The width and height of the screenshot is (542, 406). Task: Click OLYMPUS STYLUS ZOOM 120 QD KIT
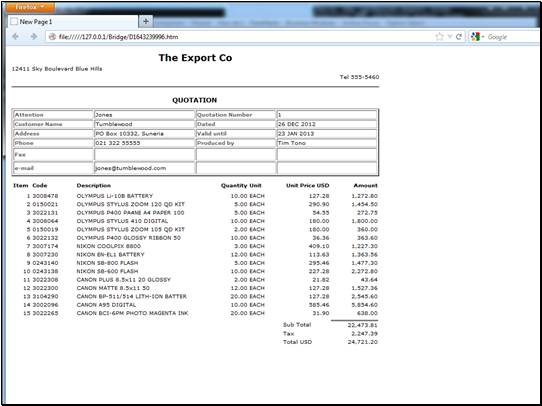[131, 204]
